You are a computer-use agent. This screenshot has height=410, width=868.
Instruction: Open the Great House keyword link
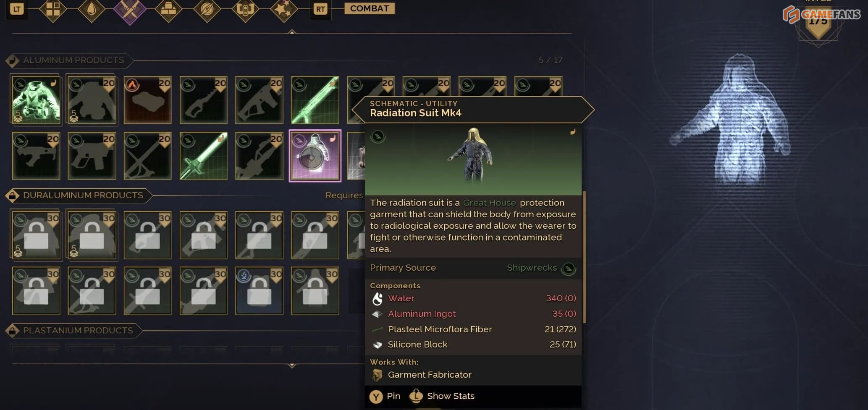pos(489,203)
